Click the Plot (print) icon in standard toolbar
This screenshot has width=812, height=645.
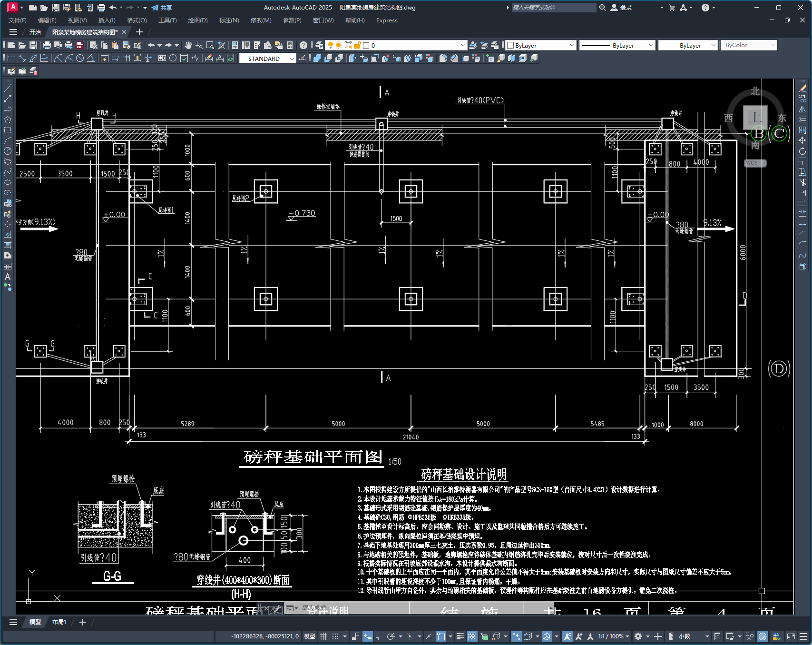47,45
